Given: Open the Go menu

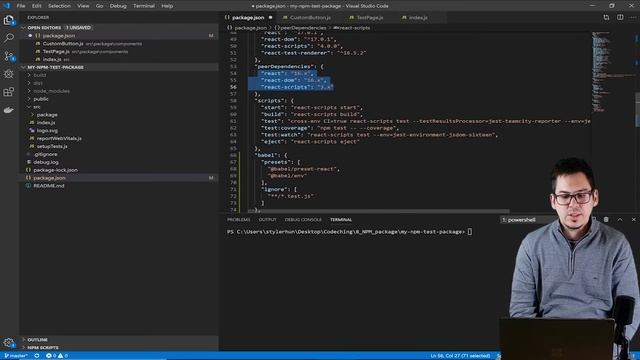Looking at the screenshot, I should 100,6.
